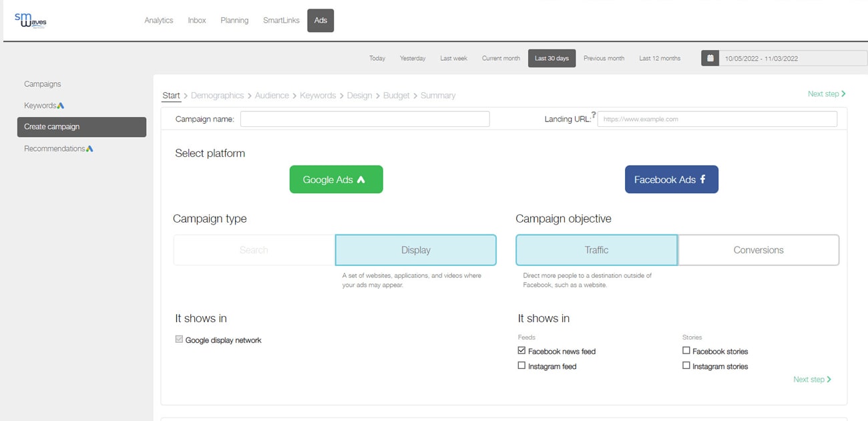
Task: Click the Landing URL input field
Action: pos(717,119)
